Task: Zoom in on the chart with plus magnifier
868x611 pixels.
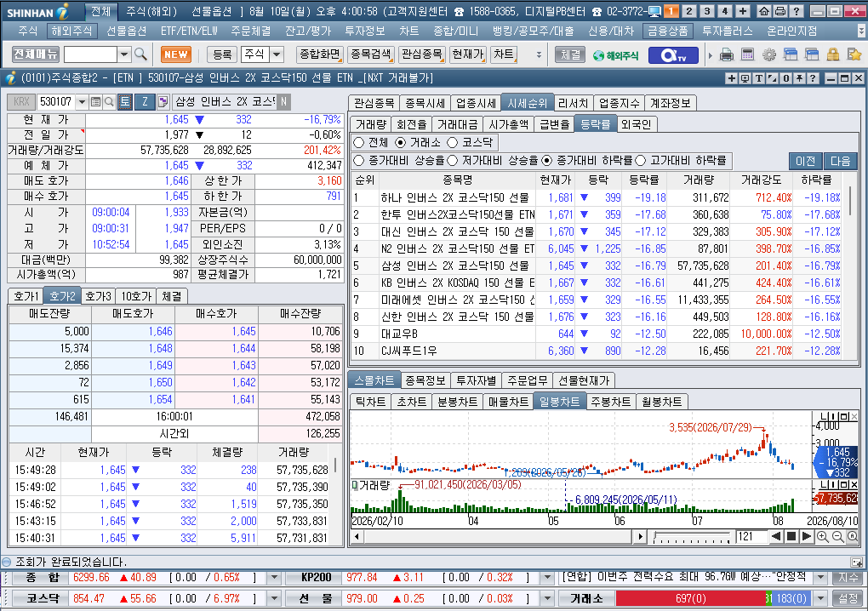Action: click(822, 537)
